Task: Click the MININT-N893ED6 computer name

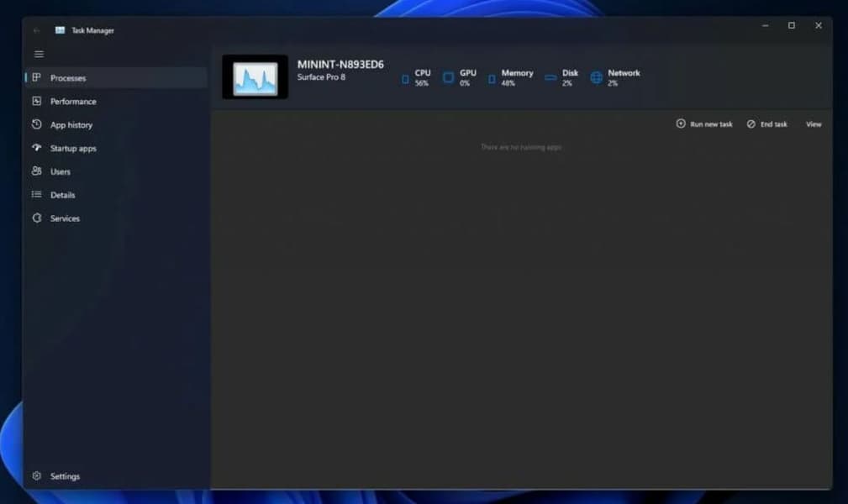Action: point(340,65)
